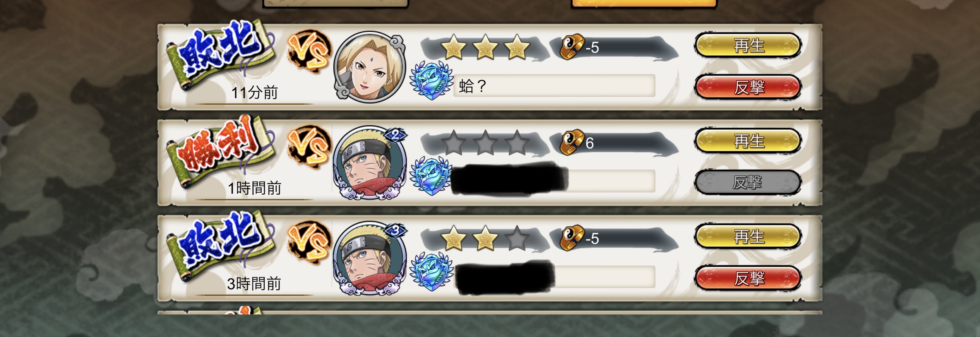
Task: Tap the blue rank emblem in the 1時間前 record
Action: point(431,176)
